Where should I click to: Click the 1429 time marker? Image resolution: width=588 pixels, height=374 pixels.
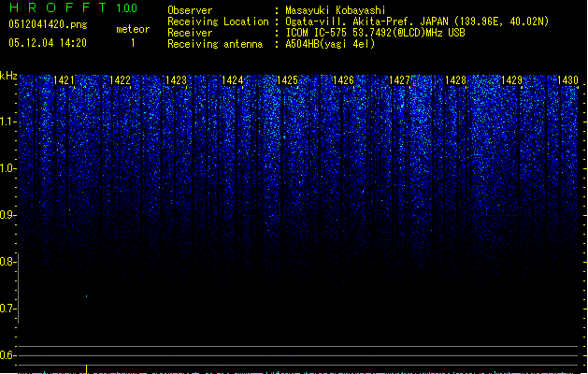point(512,80)
